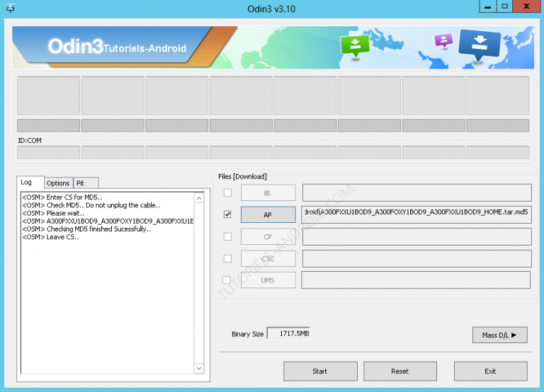Click log scrollbar down arrow
Image resolution: width=544 pixels, height=392 pixels.
click(x=199, y=368)
